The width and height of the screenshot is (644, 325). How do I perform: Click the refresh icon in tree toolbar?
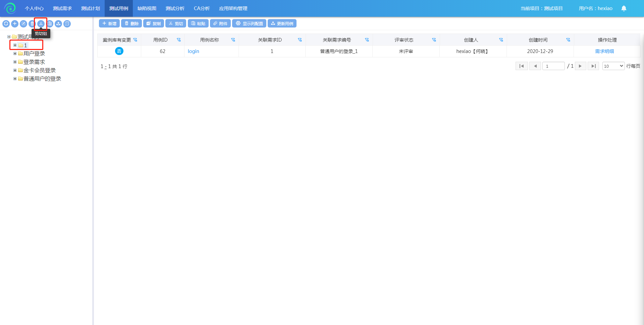click(6, 23)
